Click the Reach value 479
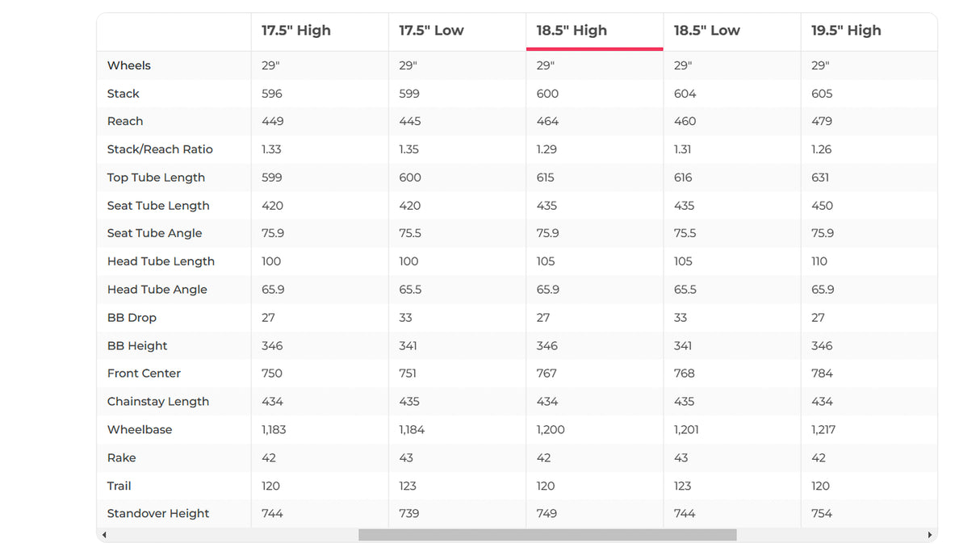980x551 pixels. 822,121
